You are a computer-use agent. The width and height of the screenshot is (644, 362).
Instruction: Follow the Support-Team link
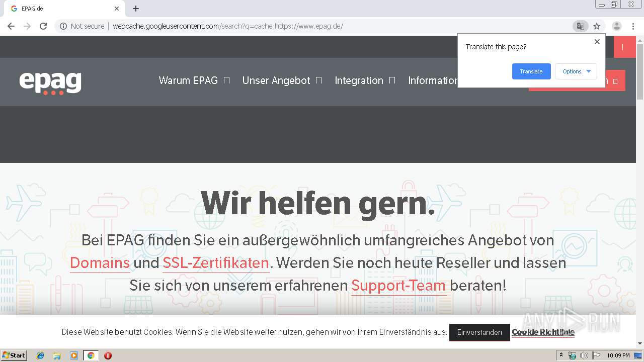[398, 286]
